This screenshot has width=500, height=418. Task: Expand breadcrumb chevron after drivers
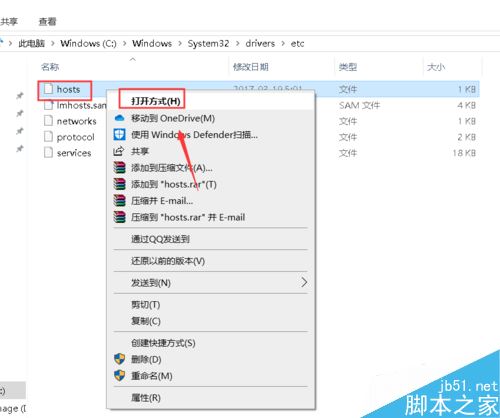click(x=283, y=43)
